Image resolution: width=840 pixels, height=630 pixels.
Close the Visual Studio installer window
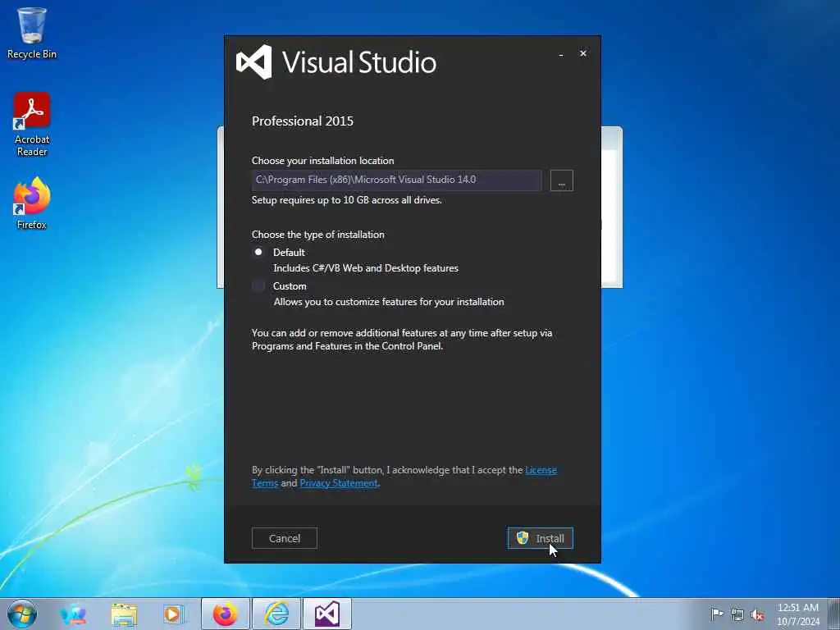[x=583, y=53]
